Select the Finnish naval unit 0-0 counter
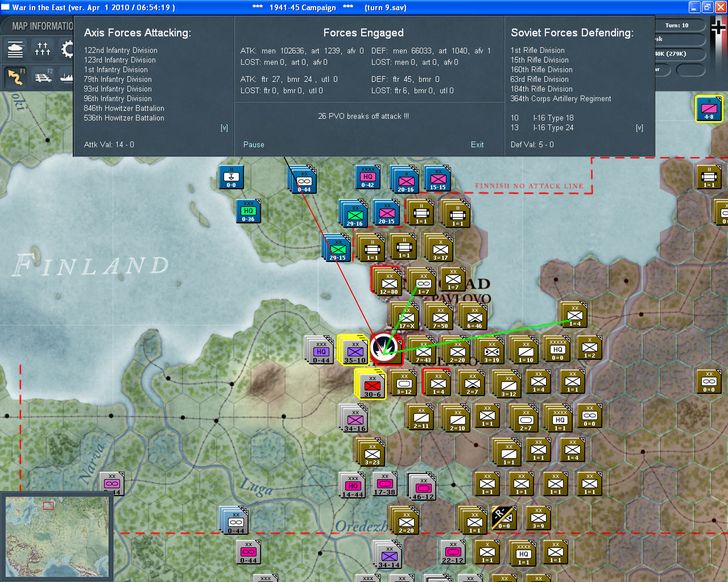 click(231, 177)
